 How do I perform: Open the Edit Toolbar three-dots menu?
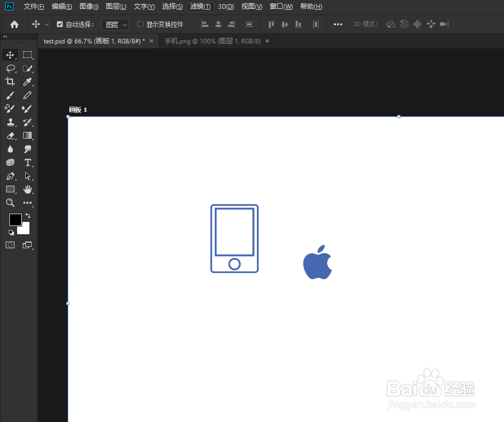click(27, 203)
